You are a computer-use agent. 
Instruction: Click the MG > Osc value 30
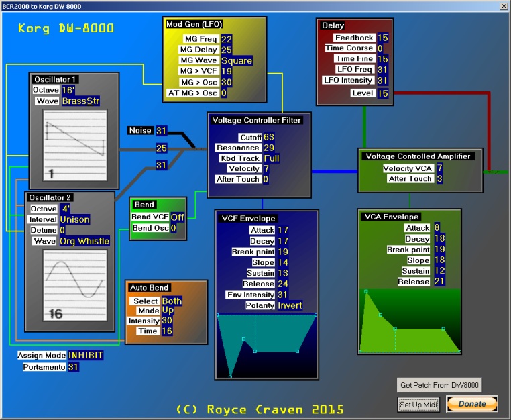(x=227, y=82)
